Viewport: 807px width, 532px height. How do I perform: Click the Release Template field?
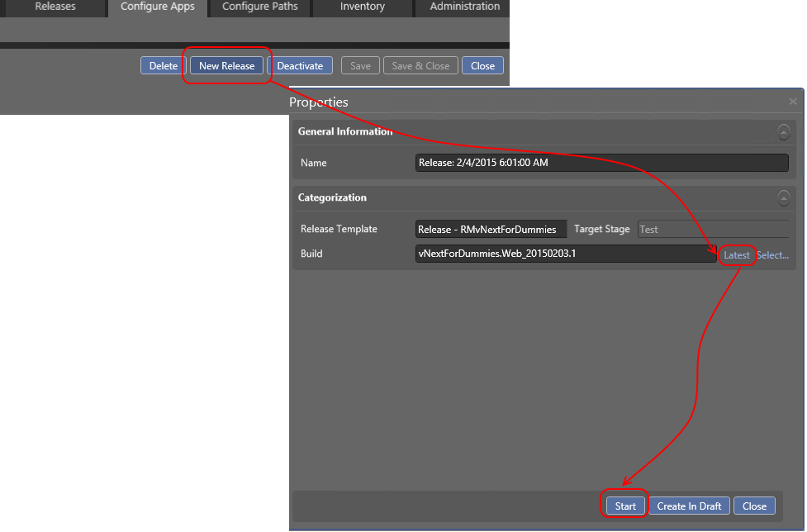coord(491,229)
